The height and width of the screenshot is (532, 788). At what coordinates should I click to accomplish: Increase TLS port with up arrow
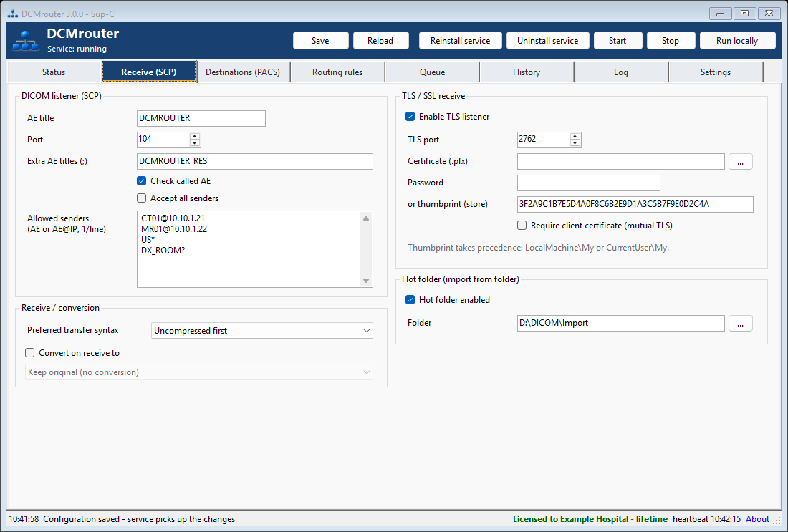(575, 136)
